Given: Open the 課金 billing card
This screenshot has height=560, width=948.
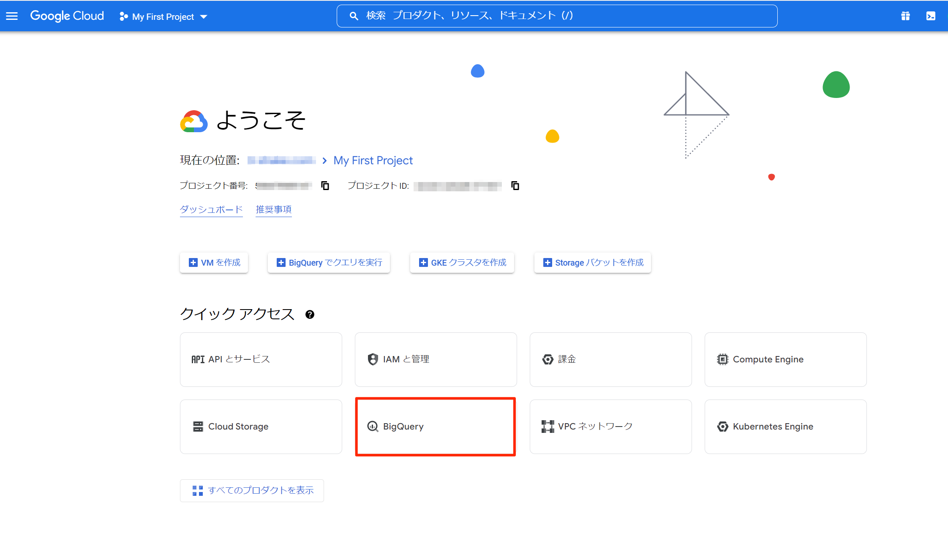Looking at the screenshot, I should click(611, 359).
